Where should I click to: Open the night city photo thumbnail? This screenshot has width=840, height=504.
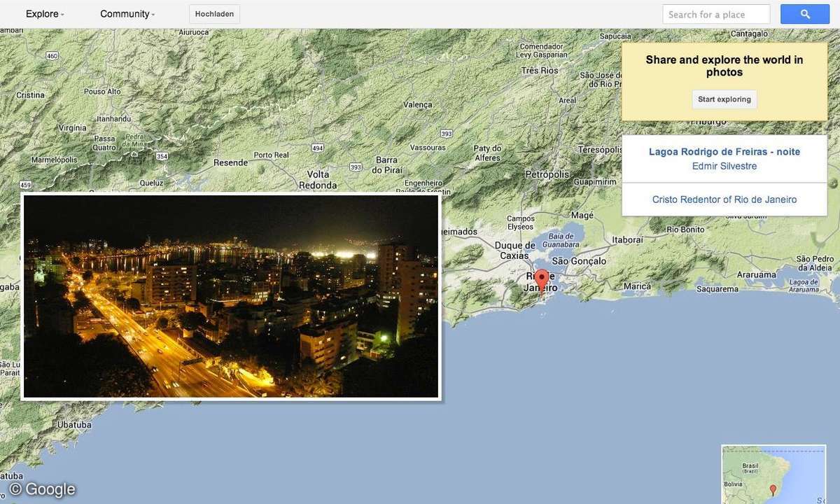click(x=231, y=296)
